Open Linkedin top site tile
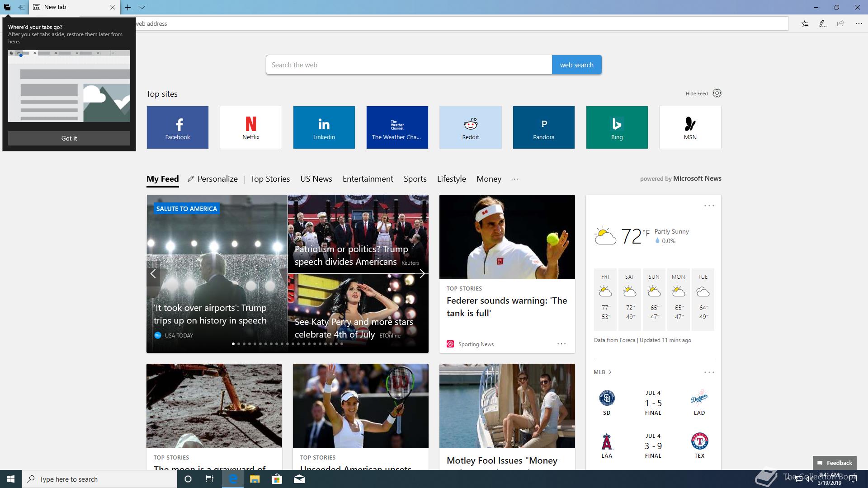This screenshot has height=488, width=868. click(x=324, y=127)
